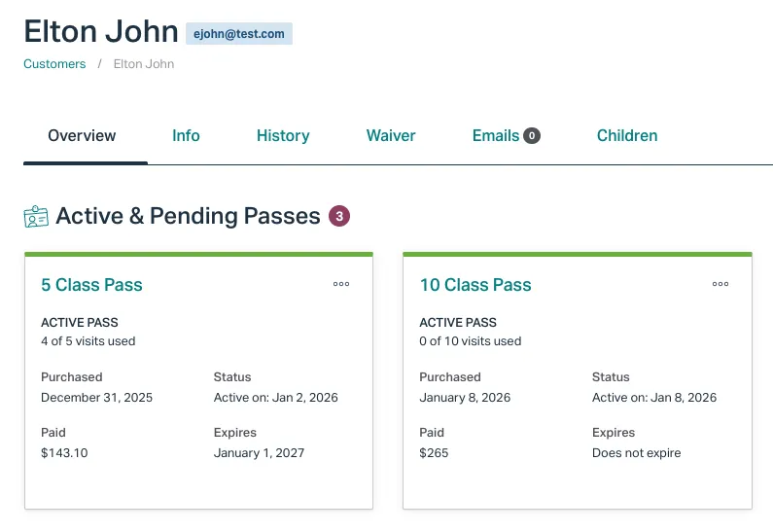Image resolution: width=773 pixels, height=532 pixels.
Task: Click the Emails count badge
Action: (532, 136)
